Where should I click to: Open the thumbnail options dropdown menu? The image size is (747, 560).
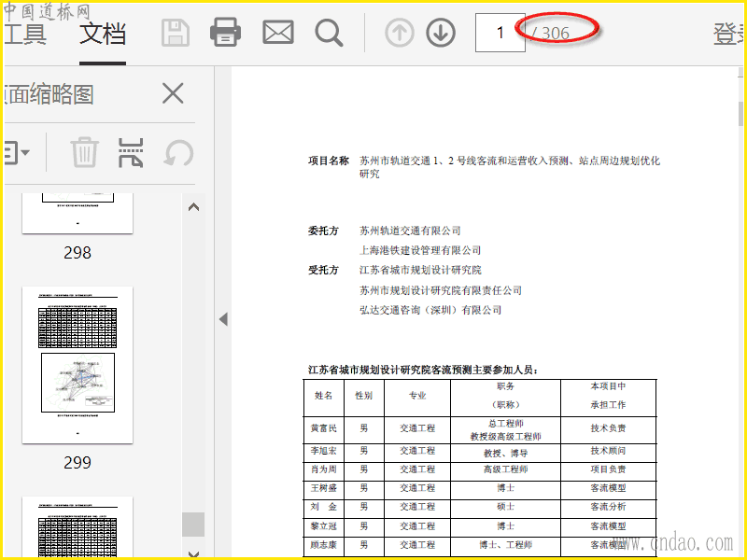point(17,153)
